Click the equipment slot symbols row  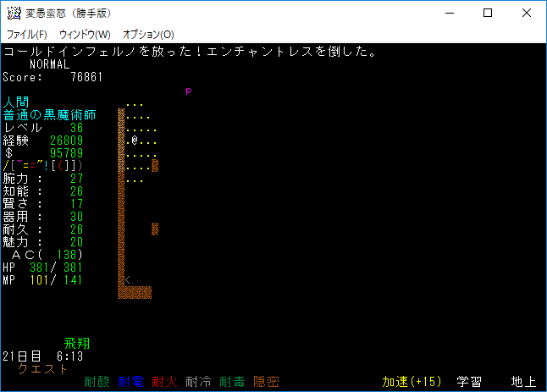[42, 166]
